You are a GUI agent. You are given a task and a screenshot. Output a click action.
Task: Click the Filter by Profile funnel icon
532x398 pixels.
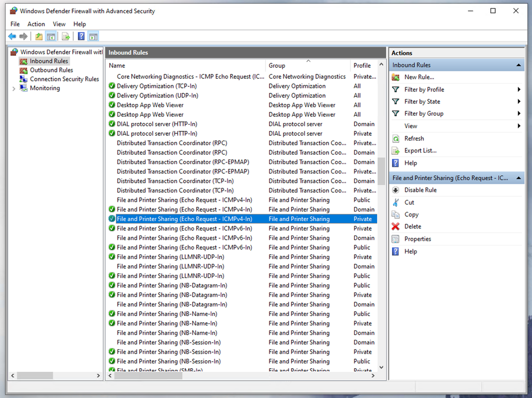click(396, 90)
